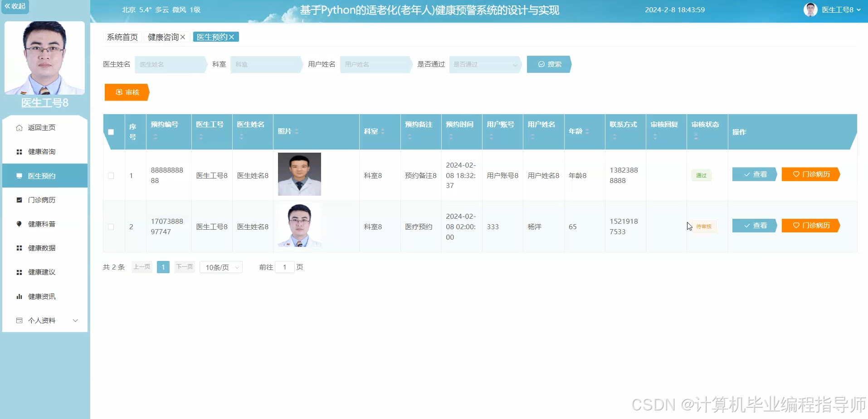Open the 健康数据 sidebar section
This screenshot has width=868, height=419.
(x=44, y=248)
